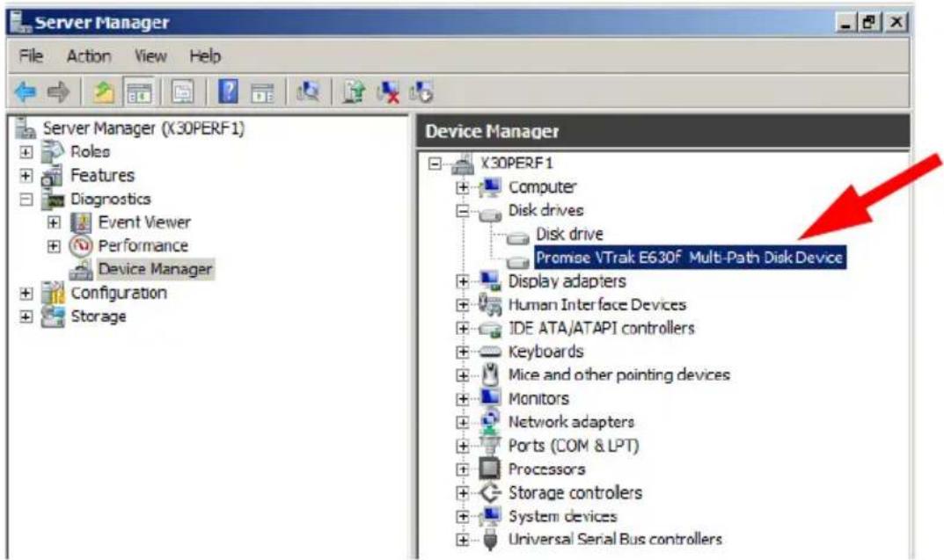Select X30PERF1 in the device tree

pyautogui.click(x=516, y=164)
